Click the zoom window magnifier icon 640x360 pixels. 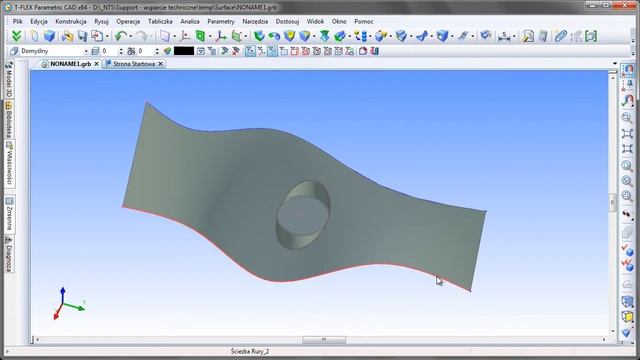pos(627,118)
